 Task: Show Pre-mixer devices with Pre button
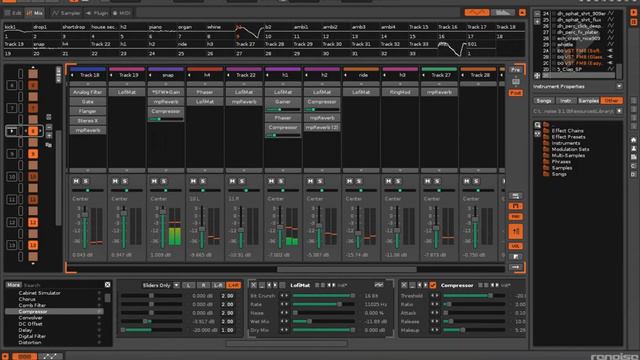(516, 70)
